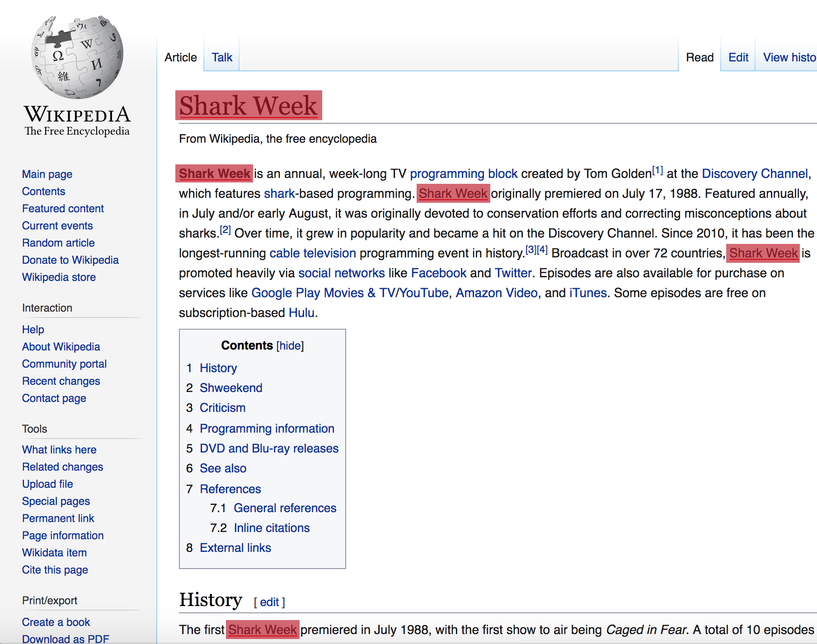Click Donate to Wikipedia

pos(70,260)
